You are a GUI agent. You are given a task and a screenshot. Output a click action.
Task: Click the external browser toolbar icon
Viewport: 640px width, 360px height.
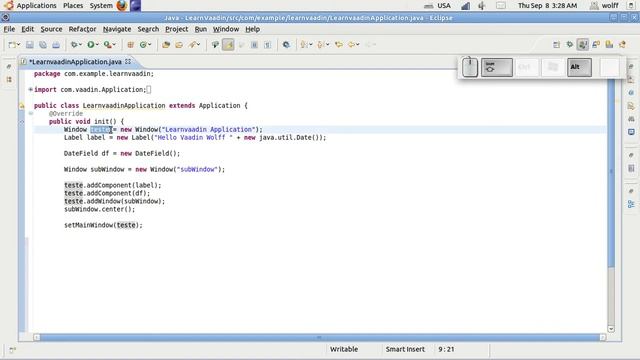[x=287, y=45]
